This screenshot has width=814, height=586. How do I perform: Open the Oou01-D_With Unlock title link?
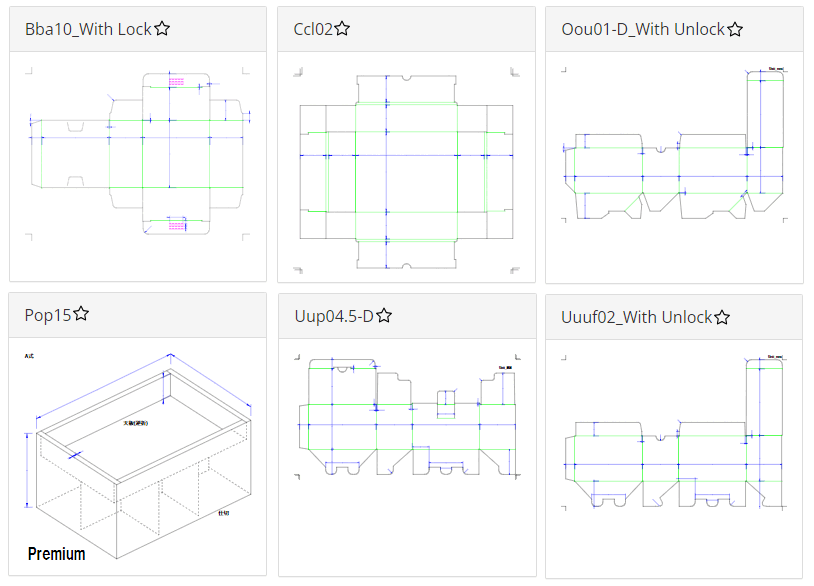(643, 29)
